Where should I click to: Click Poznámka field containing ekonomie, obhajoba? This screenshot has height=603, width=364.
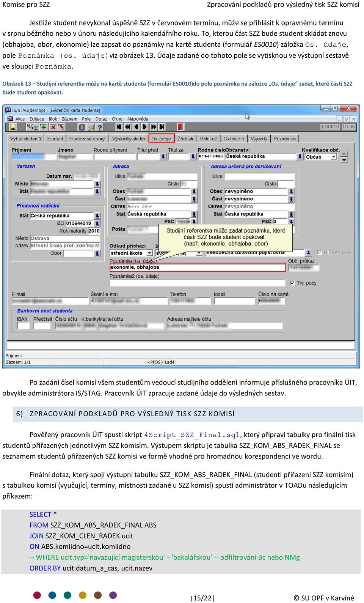pyautogui.click(x=197, y=268)
